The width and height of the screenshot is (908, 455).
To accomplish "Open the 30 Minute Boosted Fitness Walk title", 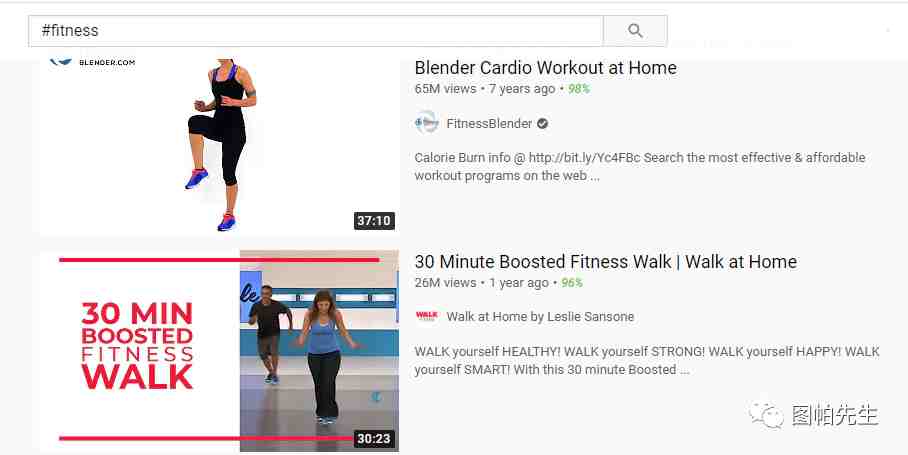I will [x=606, y=262].
